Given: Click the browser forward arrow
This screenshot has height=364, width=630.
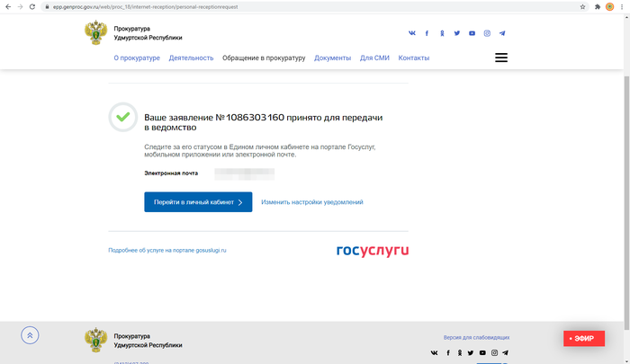Looking at the screenshot, I should point(20,7).
